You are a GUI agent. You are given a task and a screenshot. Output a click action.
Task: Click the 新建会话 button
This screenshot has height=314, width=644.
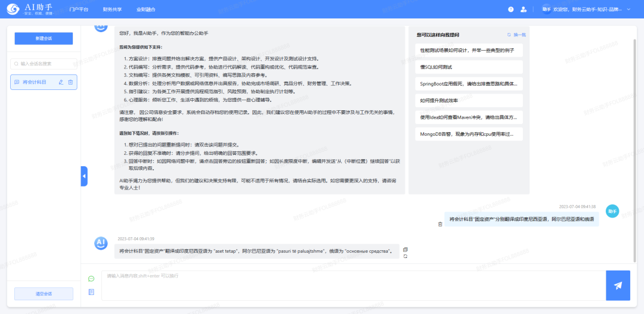tap(44, 38)
